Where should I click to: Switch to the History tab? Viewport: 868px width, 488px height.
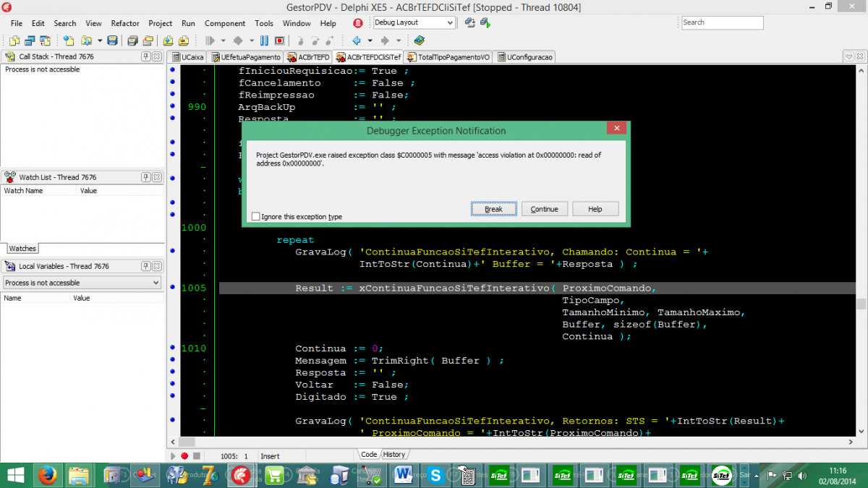point(394,454)
